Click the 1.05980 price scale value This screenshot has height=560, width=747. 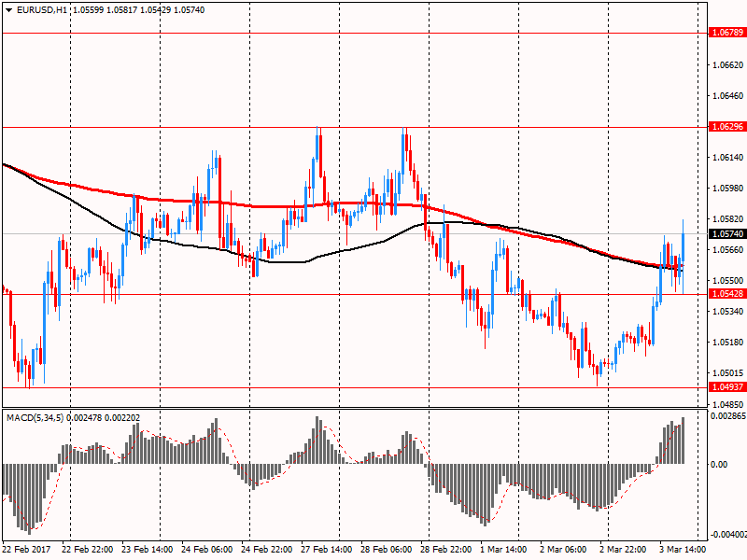pyautogui.click(x=728, y=189)
